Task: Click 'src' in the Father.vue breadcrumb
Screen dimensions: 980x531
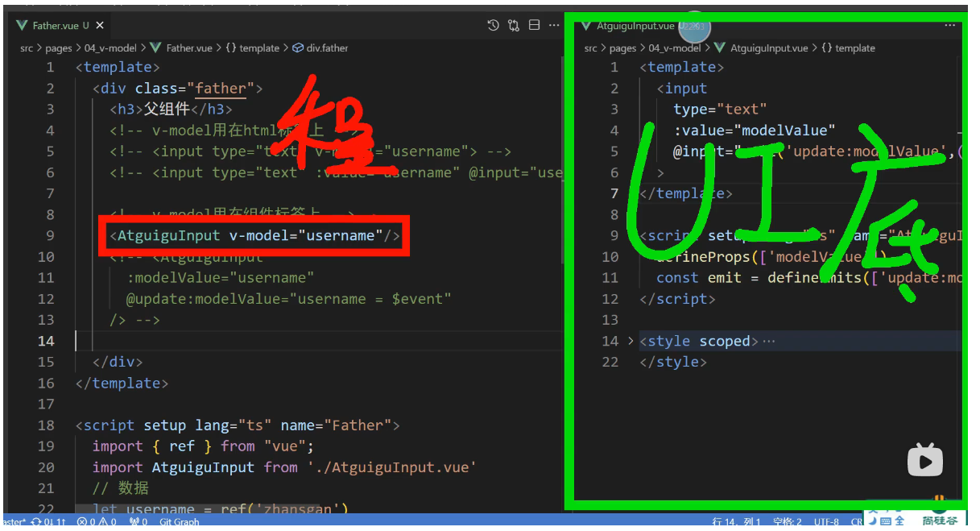Action: tap(27, 48)
